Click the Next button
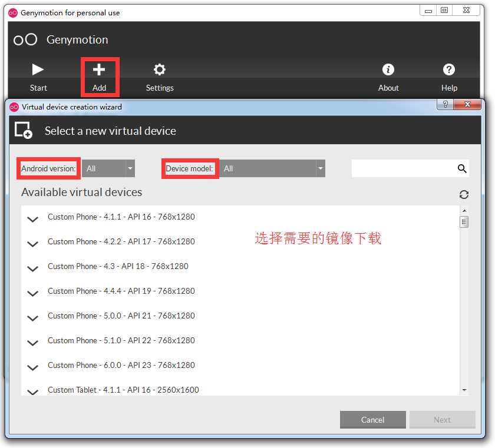 click(443, 420)
